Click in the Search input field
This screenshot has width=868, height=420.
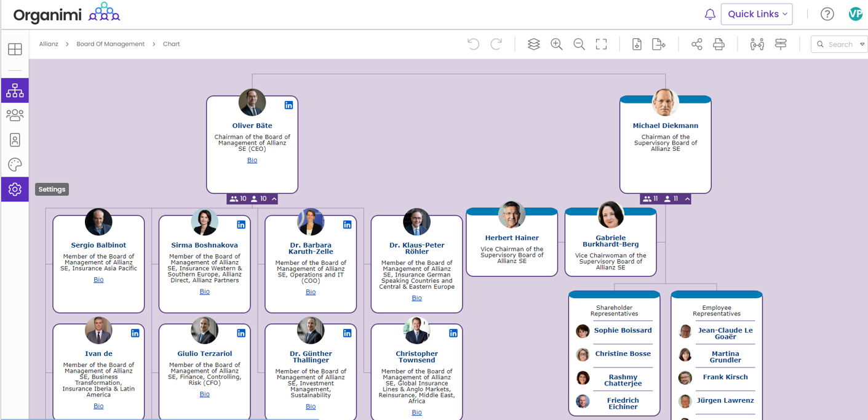(839, 44)
